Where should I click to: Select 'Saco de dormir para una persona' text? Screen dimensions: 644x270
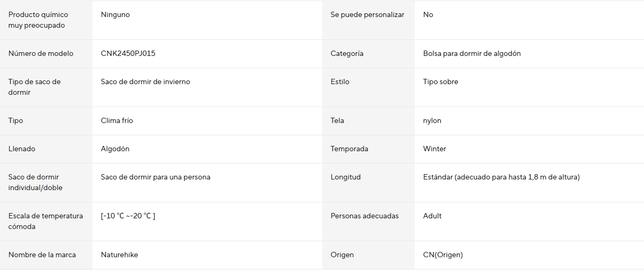coord(155,177)
